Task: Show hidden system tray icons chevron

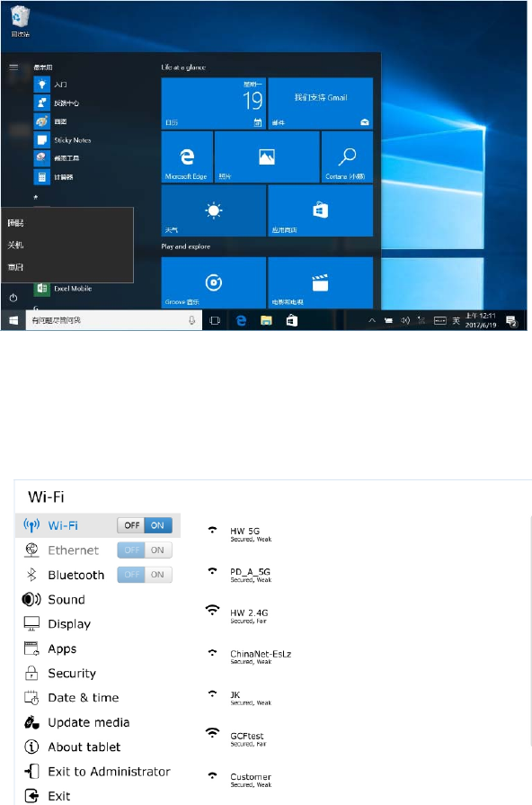Action: pos(372,321)
